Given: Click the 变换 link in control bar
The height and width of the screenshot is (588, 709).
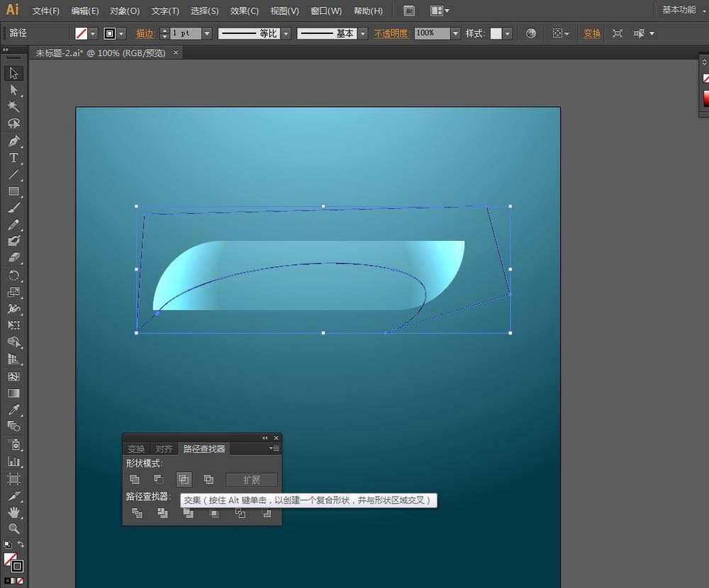Looking at the screenshot, I should click(592, 33).
